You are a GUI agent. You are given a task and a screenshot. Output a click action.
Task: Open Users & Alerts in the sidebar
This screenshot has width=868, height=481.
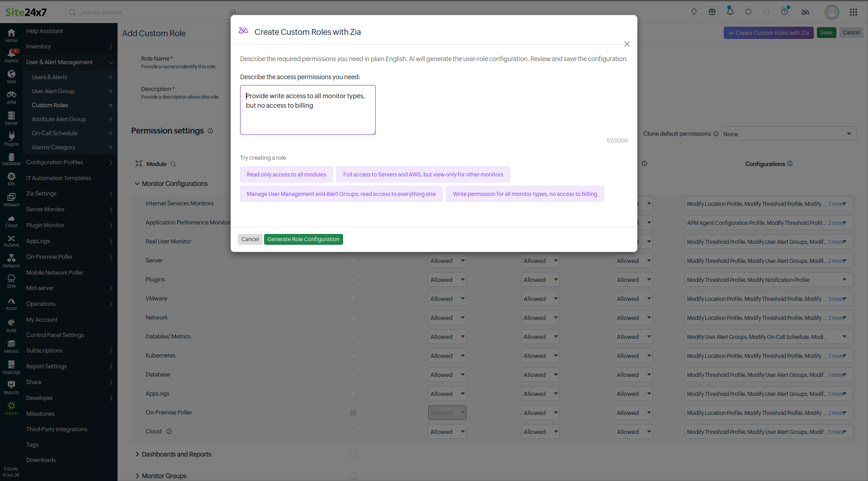click(49, 77)
